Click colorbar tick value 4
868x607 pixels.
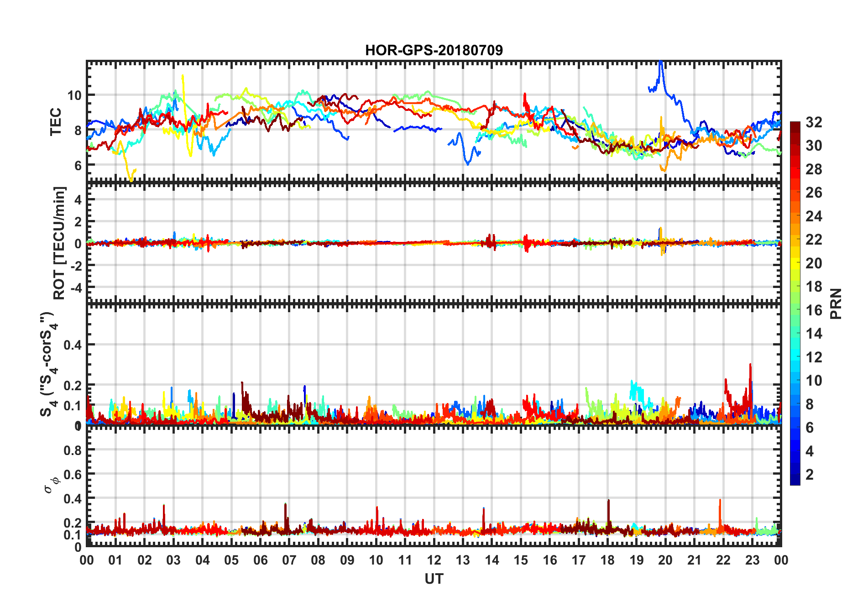[810, 451]
